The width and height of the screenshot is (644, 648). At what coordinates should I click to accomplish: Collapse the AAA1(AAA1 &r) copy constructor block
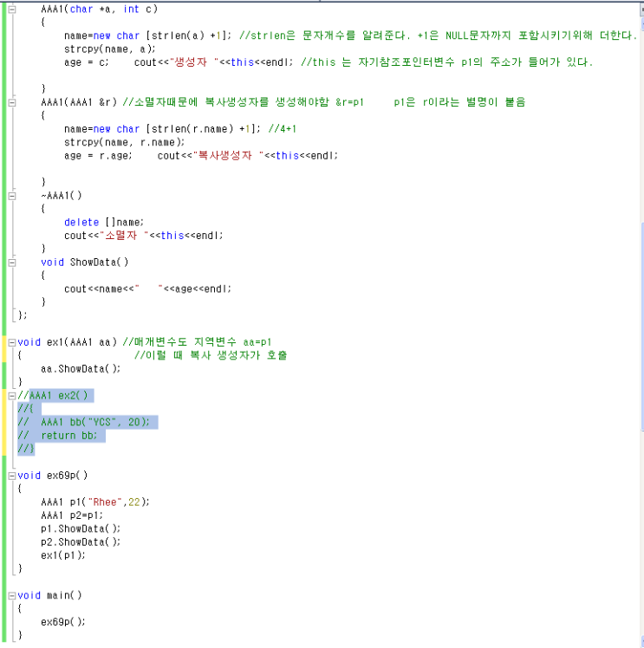pos(12,102)
